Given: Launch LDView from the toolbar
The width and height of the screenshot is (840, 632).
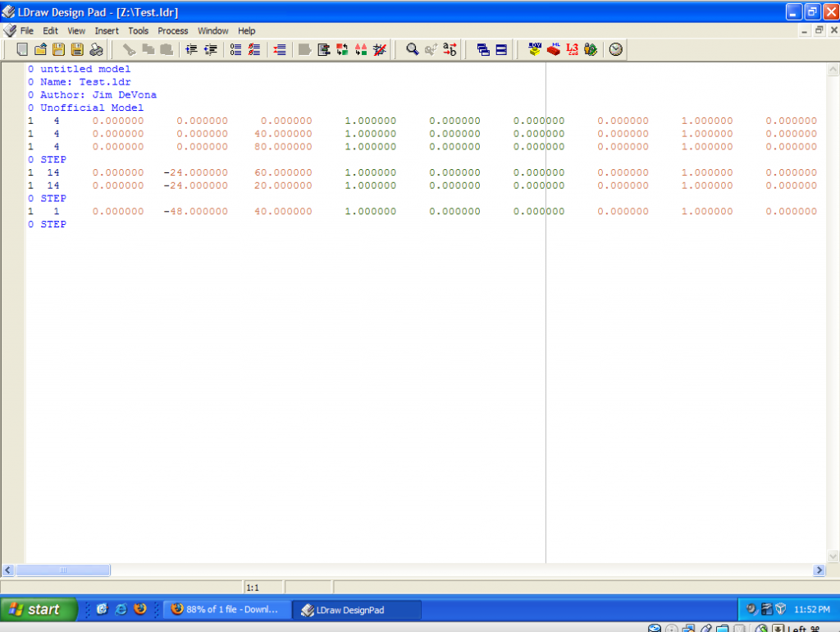Looking at the screenshot, I should tap(534, 49).
